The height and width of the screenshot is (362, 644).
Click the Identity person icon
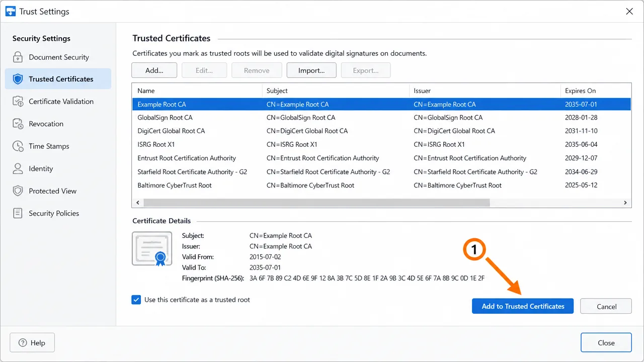coord(18,168)
